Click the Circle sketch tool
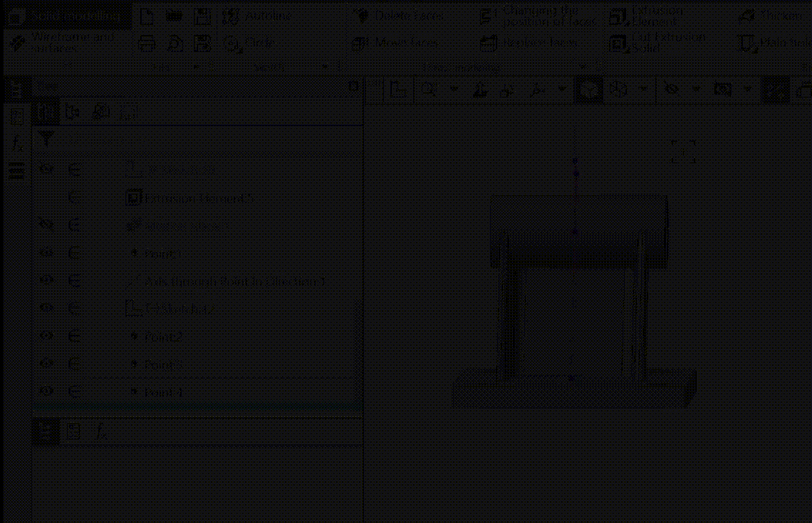812x523 pixels. (x=249, y=43)
